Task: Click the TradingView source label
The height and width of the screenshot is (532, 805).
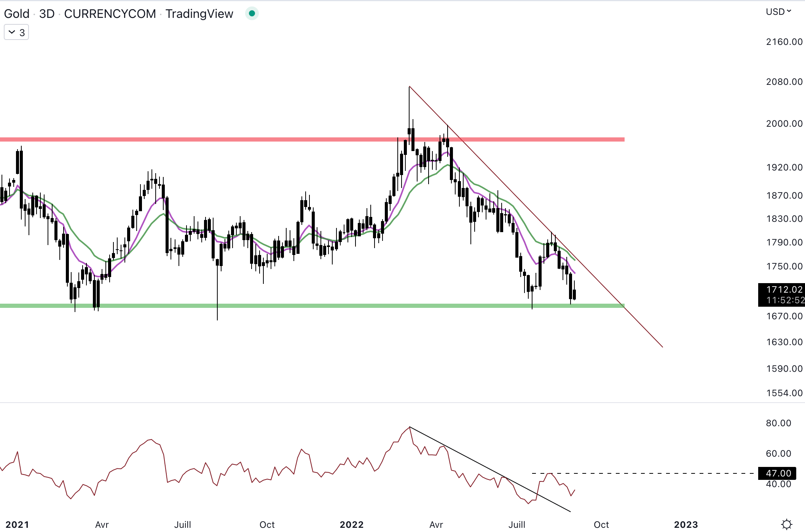Action: [x=199, y=14]
